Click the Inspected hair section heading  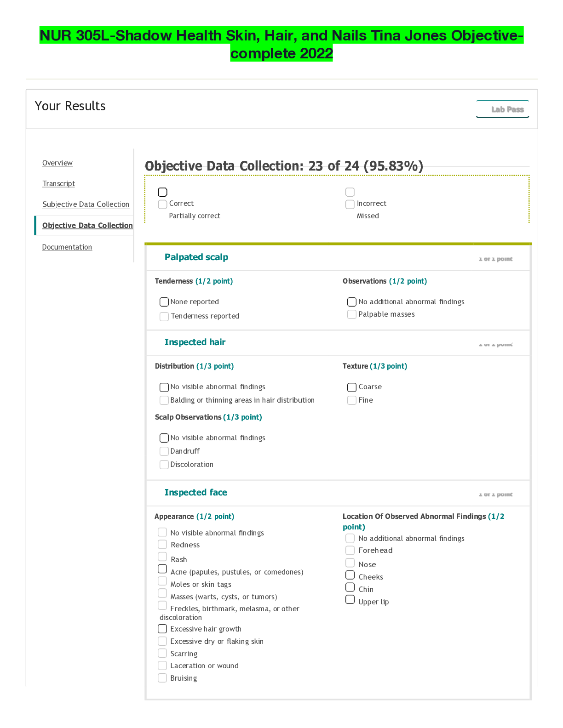coord(195,342)
